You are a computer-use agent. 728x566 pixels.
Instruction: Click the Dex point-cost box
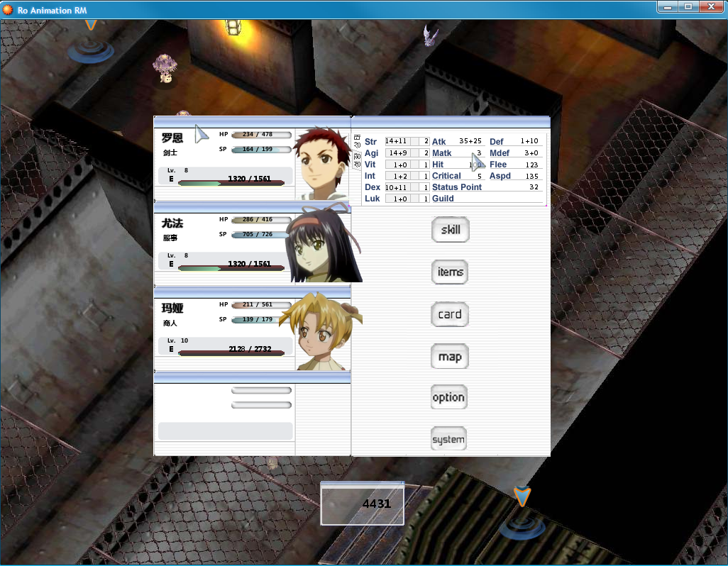tap(424, 187)
